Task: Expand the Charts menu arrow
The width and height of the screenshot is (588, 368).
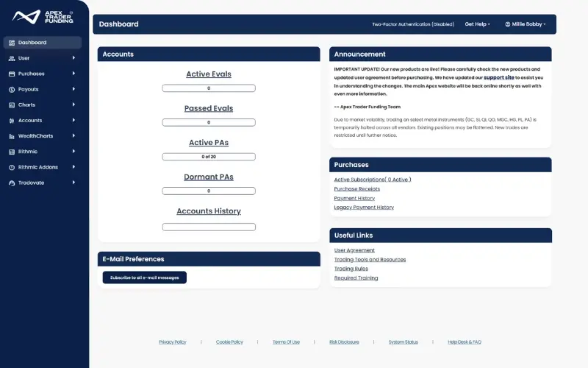Action: (73, 105)
